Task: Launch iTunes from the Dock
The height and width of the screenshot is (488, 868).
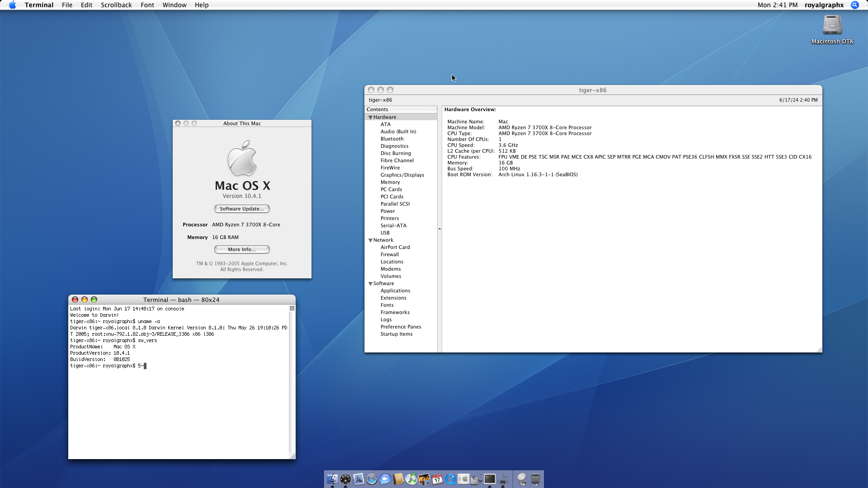Action: 411,479
